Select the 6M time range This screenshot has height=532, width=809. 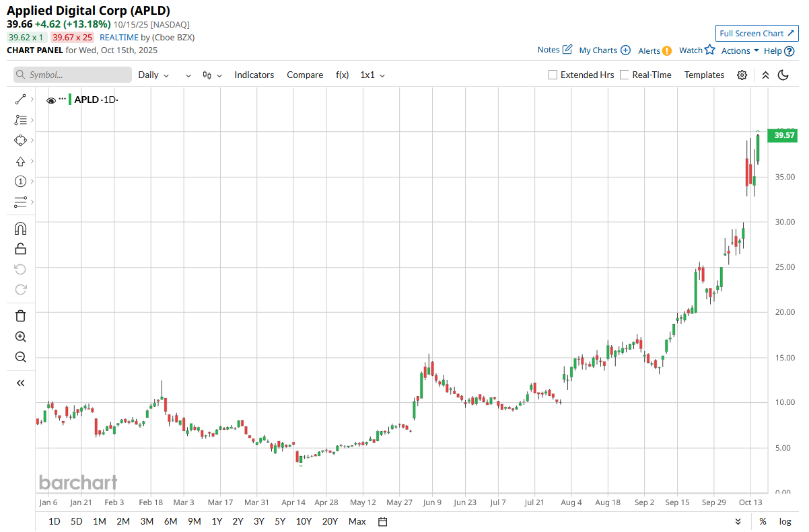point(170,521)
